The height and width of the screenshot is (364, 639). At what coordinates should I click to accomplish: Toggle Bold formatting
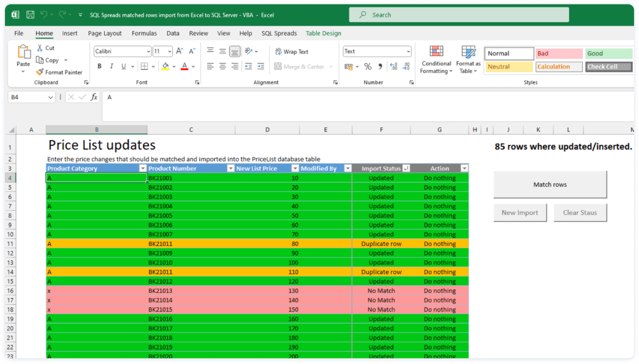(99, 67)
